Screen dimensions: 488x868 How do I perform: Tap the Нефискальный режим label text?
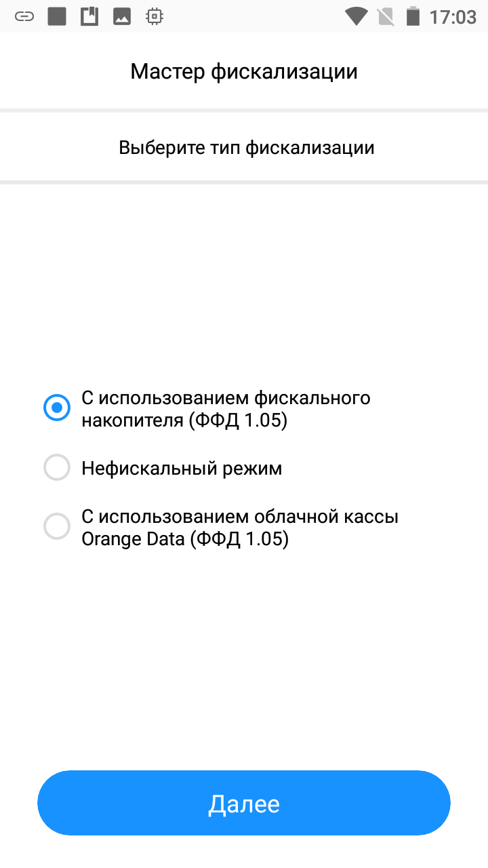tap(182, 468)
